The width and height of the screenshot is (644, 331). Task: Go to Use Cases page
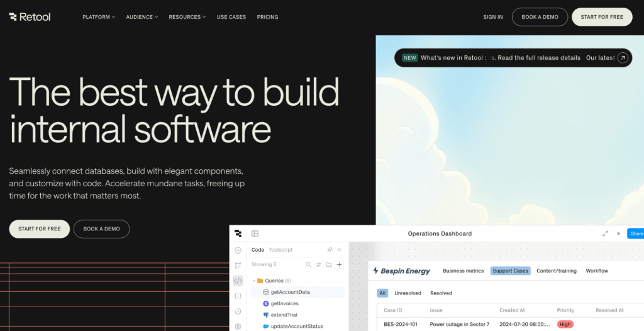click(231, 17)
